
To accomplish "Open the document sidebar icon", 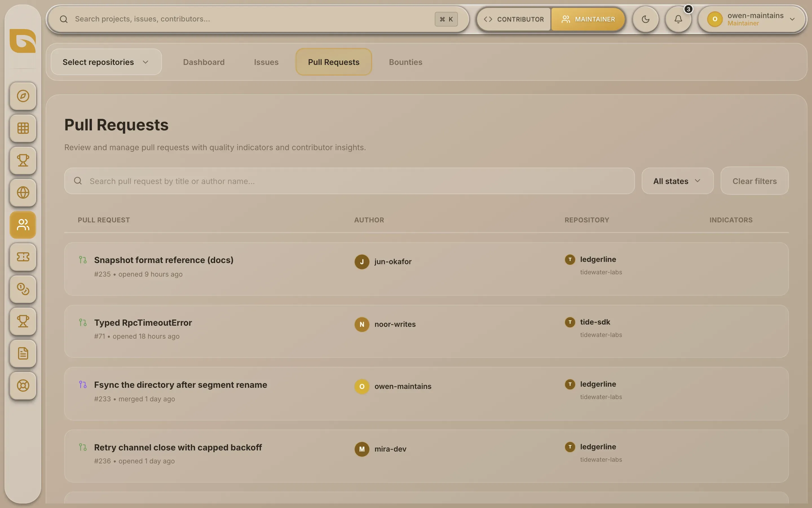I will coord(23,353).
